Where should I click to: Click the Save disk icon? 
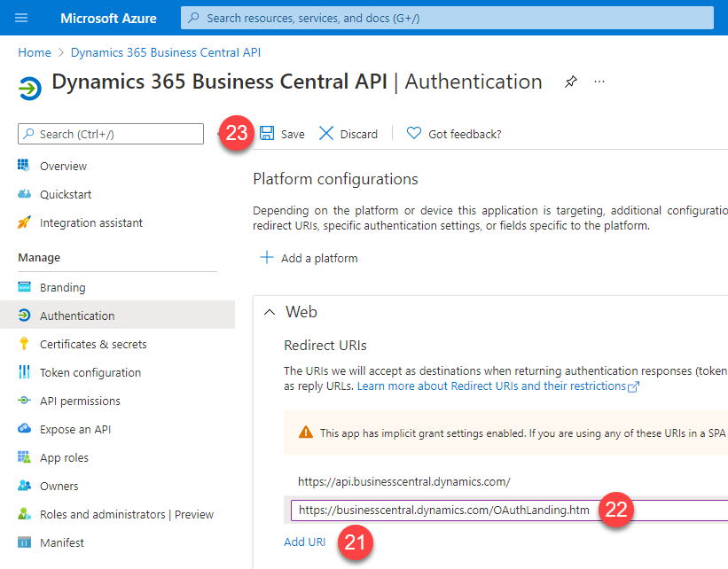click(267, 133)
